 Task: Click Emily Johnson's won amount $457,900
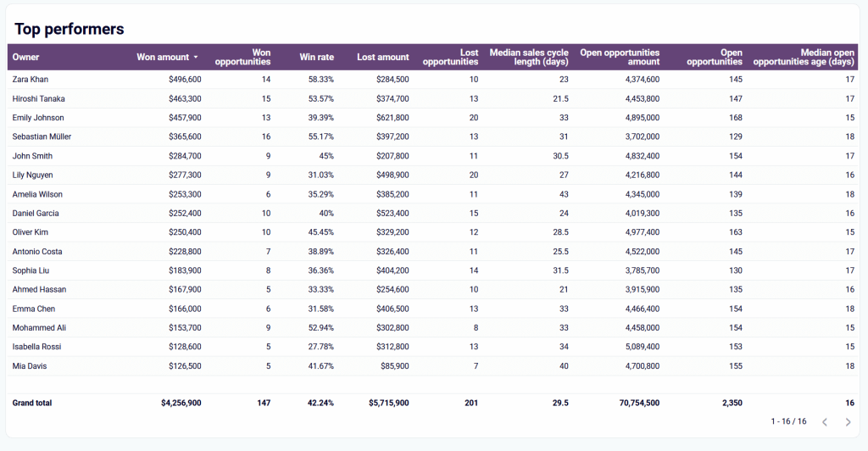click(185, 118)
